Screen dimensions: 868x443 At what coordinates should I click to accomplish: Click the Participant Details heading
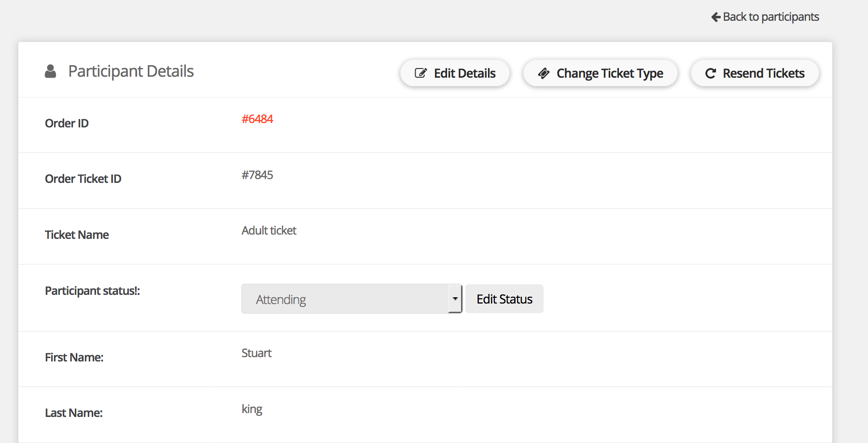tap(131, 71)
